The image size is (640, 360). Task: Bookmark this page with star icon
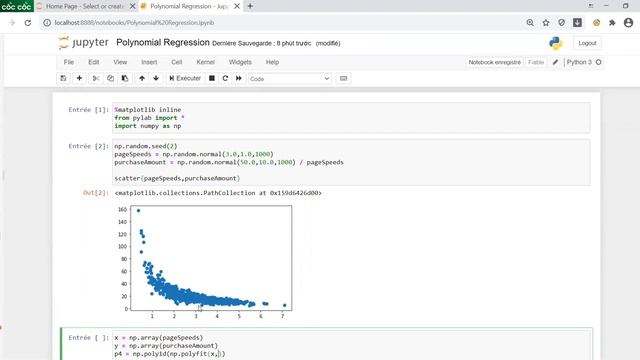pyautogui.click(x=546, y=23)
